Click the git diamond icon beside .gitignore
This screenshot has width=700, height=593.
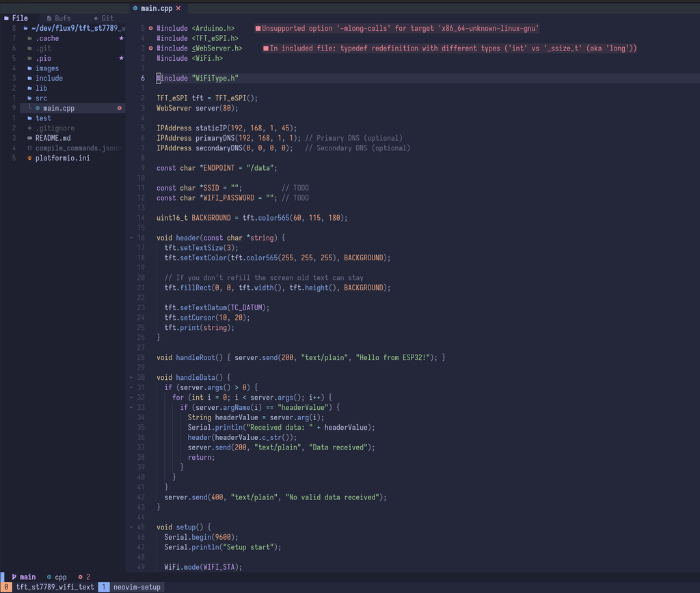(29, 128)
